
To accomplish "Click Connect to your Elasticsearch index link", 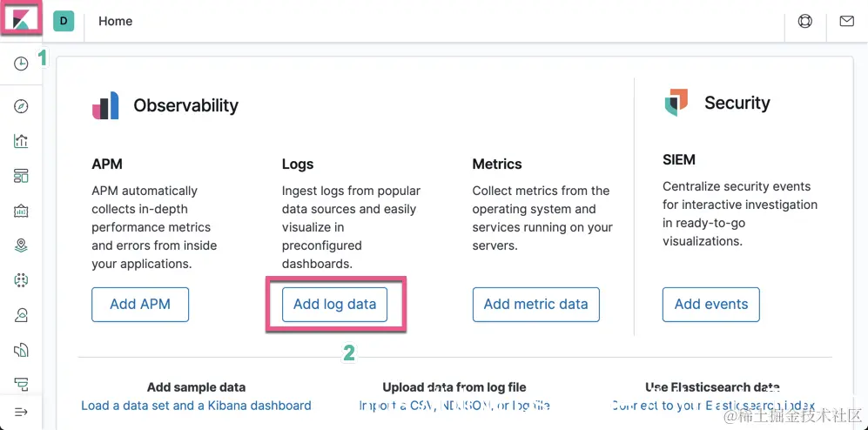I will tap(713, 406).
